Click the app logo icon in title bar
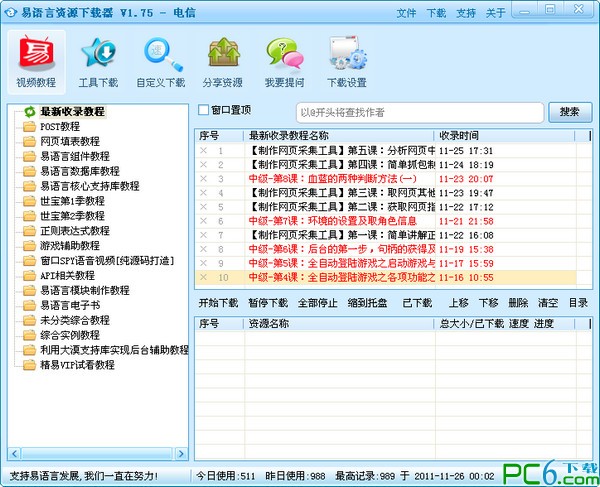Viewport: 600px width, 487px height. tap(11, 13)
